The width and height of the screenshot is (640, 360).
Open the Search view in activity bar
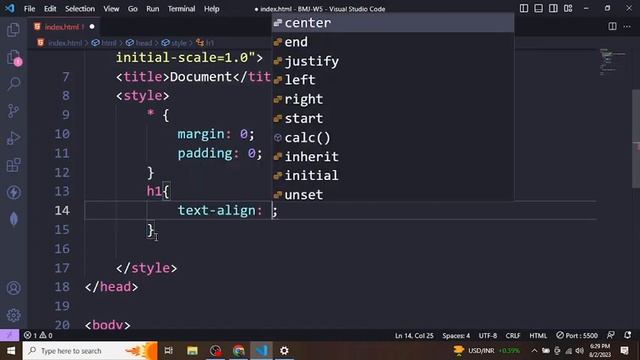(x=13, y=84)
